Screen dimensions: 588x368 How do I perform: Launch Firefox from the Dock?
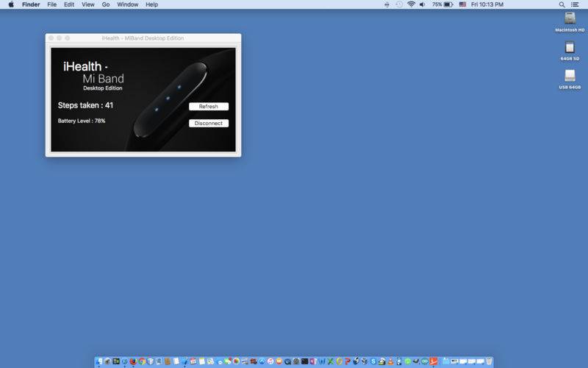coord(133,361)
